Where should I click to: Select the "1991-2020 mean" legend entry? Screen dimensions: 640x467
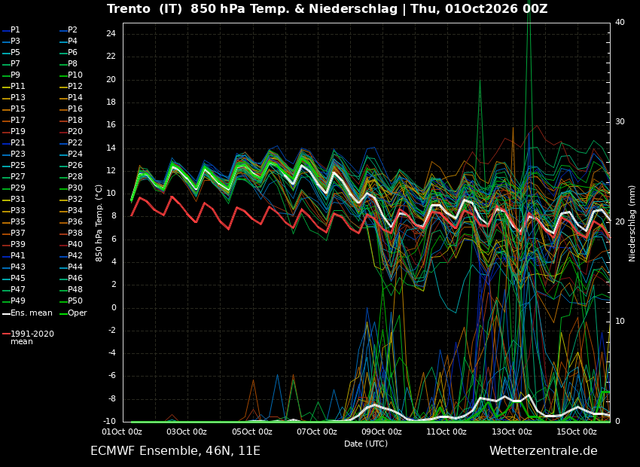28,338
